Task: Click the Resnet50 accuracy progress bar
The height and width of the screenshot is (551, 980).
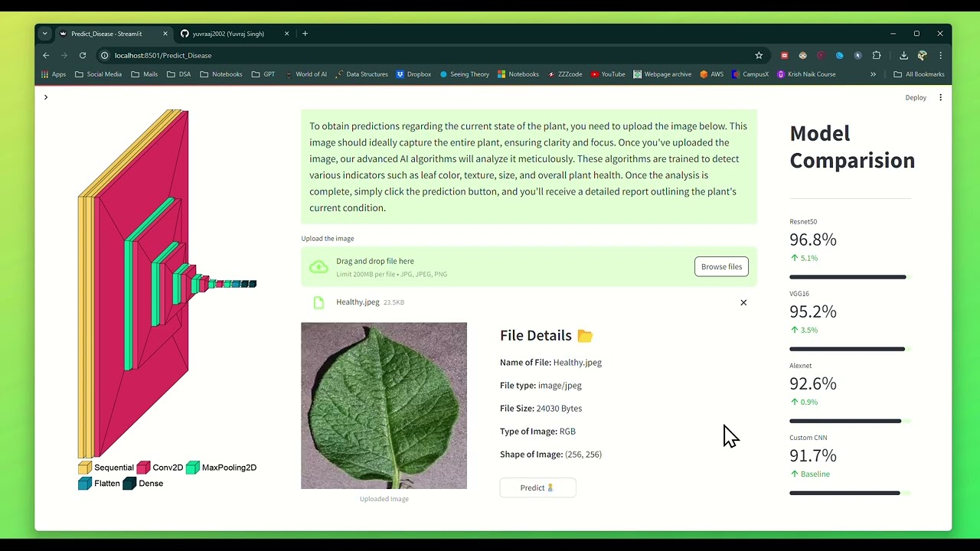Action: coord(850,277)
